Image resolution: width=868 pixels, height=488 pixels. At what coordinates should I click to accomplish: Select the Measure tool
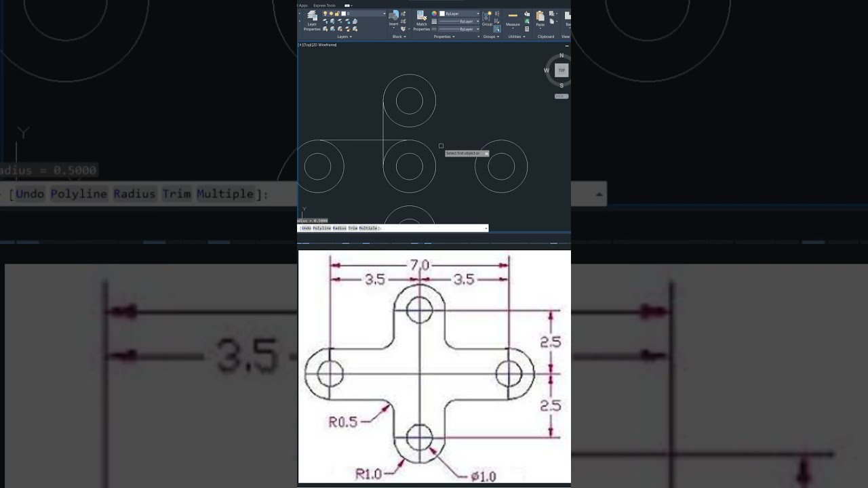(x=513, y=19)
